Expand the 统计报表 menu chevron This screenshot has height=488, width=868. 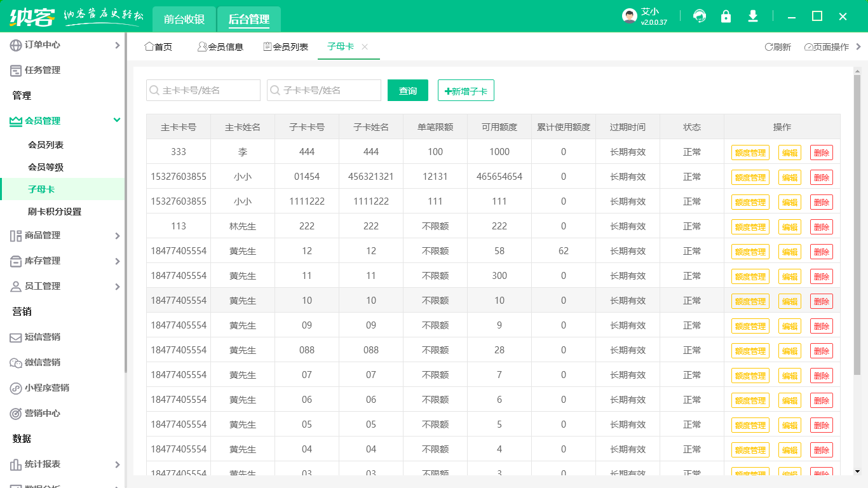coord(117,464)
